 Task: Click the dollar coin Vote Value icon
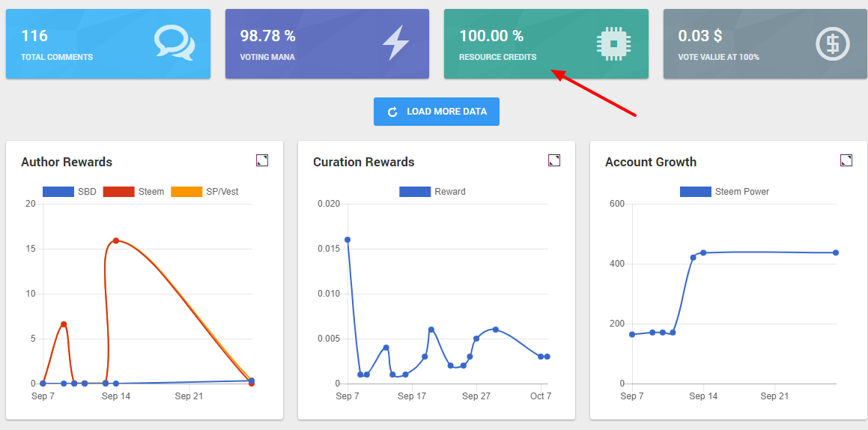(832, 43)
